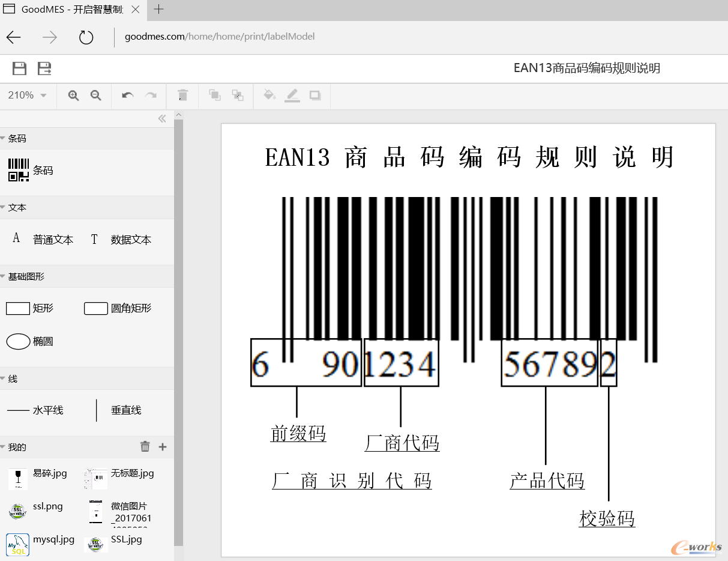Pick the 普通文本 plain text element
This screenshot has width=728, height=561.
42,240
